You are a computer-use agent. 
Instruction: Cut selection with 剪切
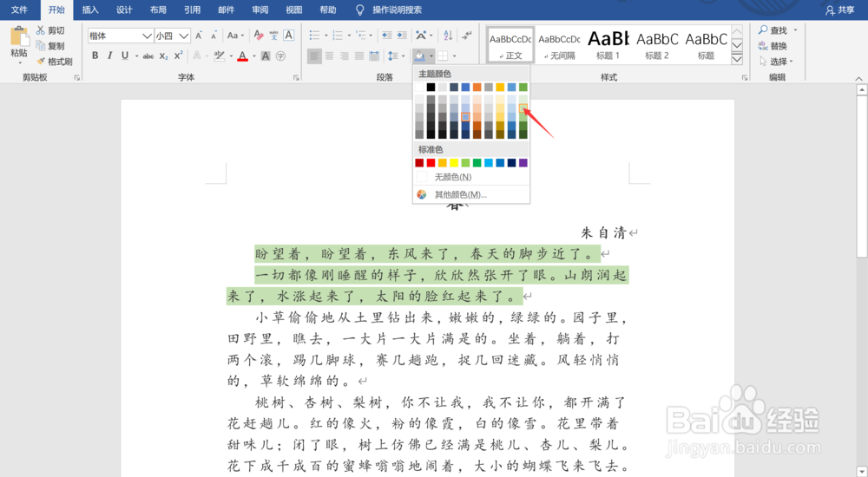click(50, 30)
